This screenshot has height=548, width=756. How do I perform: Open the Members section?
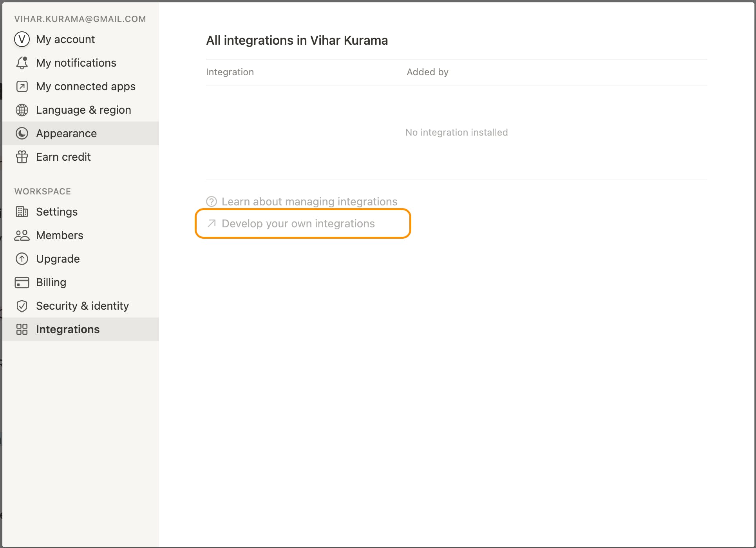point(60,235)
